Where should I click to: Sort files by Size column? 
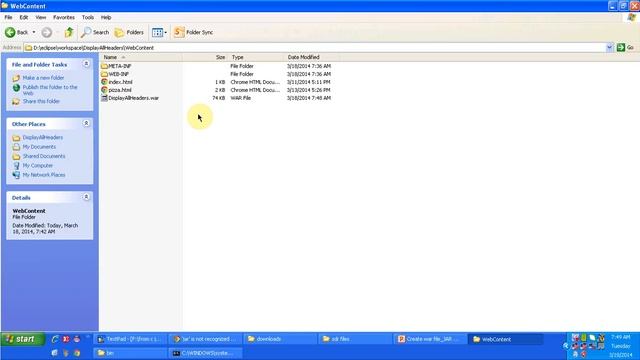point(205,58)
